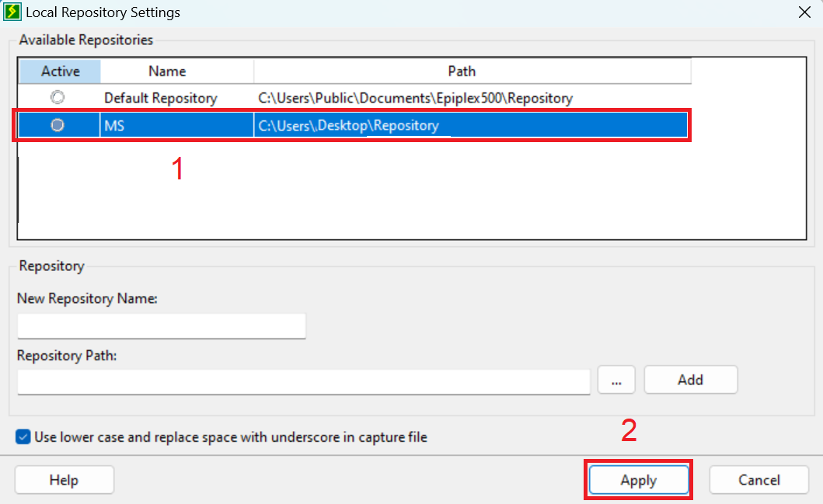Screen dimensions: 823x504
Task: Close the Local Repository Settings dialog
Action: click(x=804, y=12)
